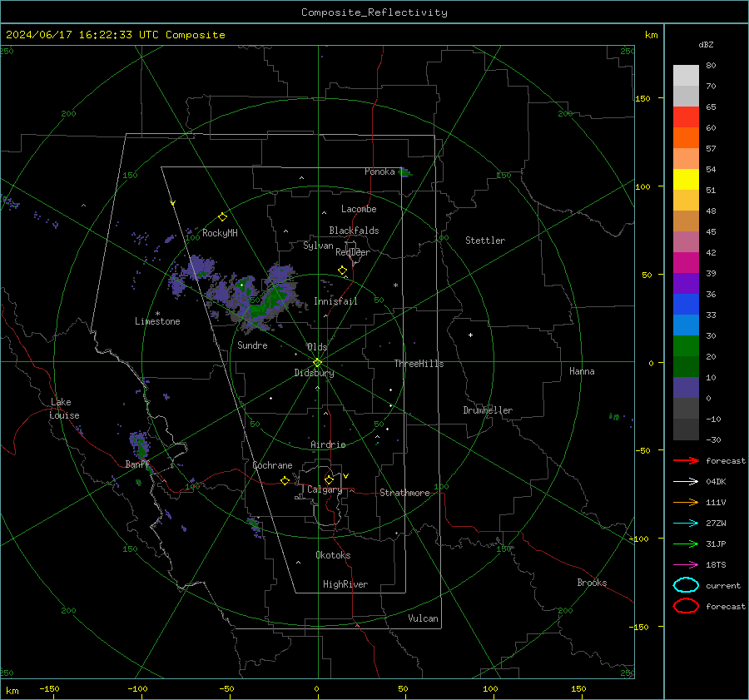The height and width of the screenshot is (700, 749).
Task: Pick the topmost light gray swatch in the scale
Action: 686,76
